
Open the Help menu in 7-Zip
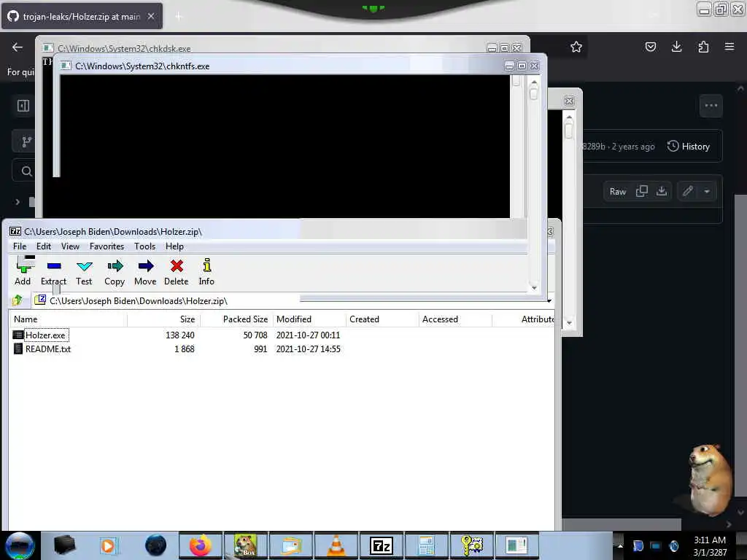[x=174, y=246]
